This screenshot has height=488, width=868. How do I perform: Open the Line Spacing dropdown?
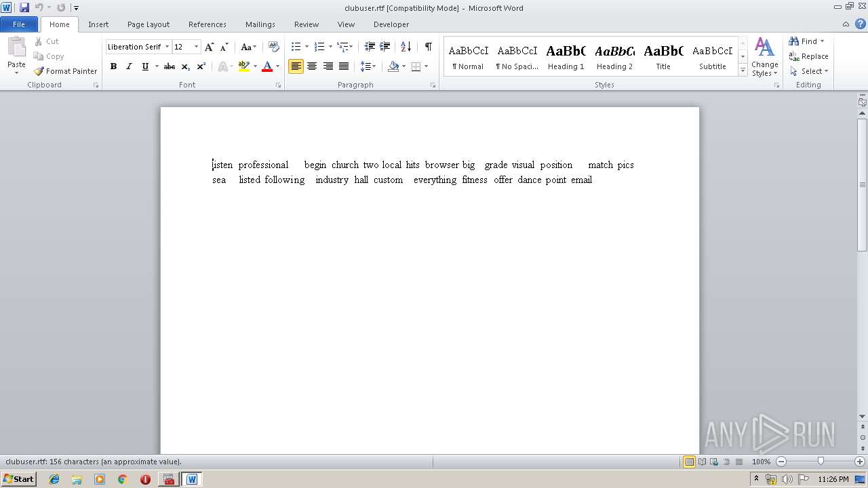click(x=368, y=66)
